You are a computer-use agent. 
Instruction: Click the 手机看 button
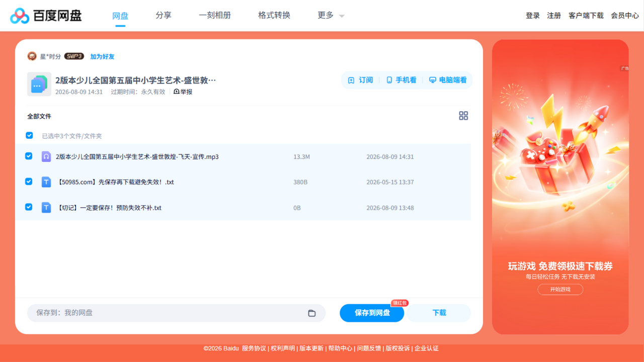[x=401, y=80]
